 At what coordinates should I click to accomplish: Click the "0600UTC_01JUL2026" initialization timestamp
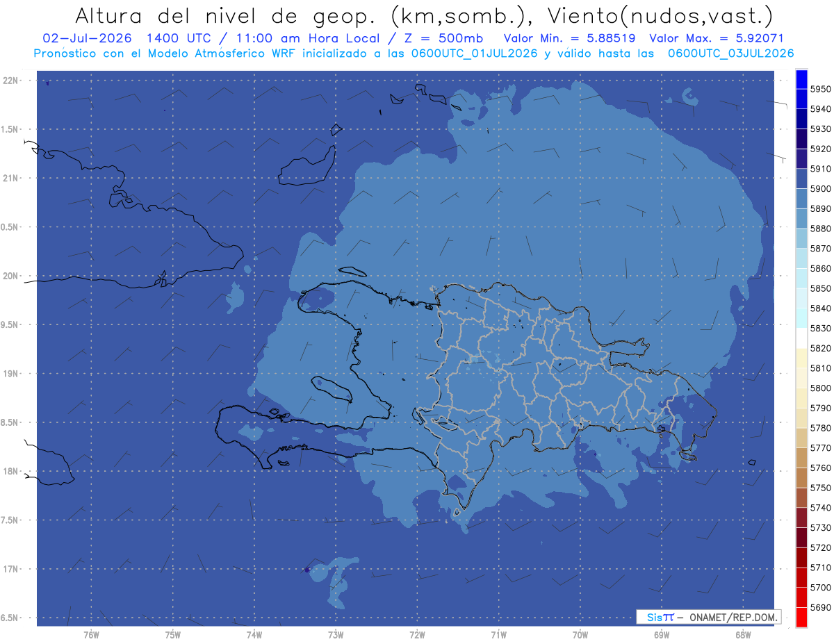click(x=475, y=53)
